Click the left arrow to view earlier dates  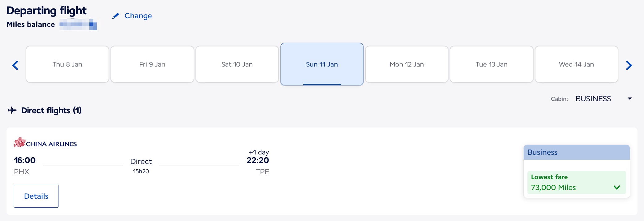(15, 65)
